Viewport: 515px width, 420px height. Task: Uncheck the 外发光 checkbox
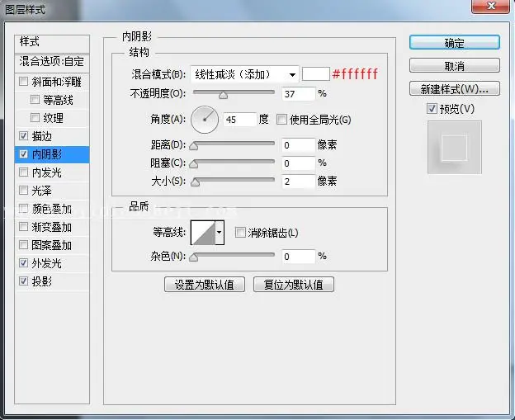tap(24, 262)
